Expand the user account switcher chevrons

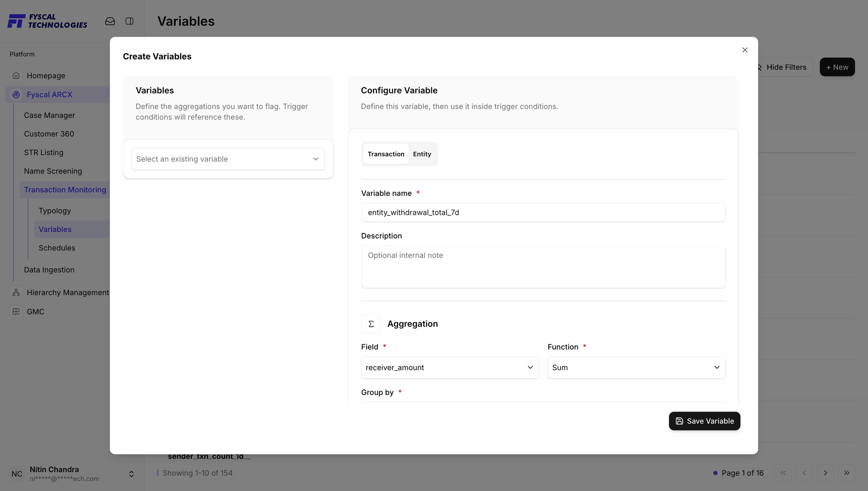point(132,474)
